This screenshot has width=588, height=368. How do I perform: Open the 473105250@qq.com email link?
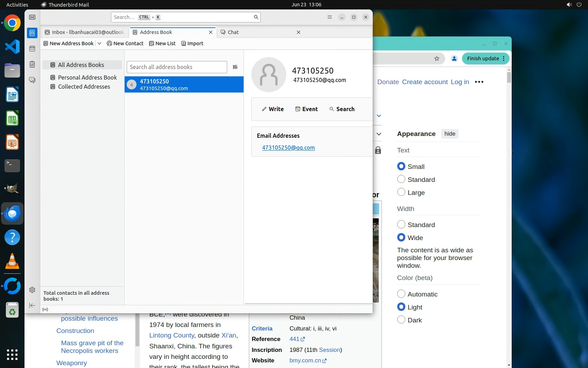click(288, 148)
